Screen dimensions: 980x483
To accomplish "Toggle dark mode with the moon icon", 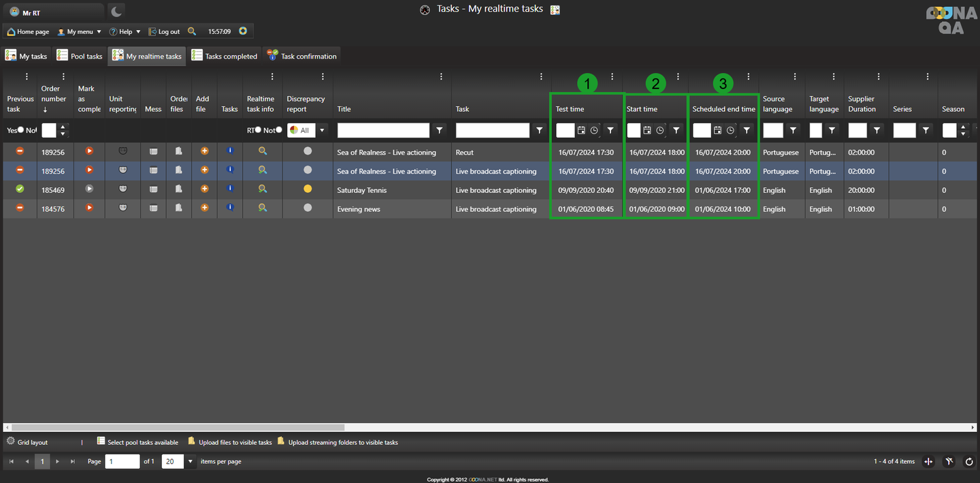I will [x=116, y=11].
